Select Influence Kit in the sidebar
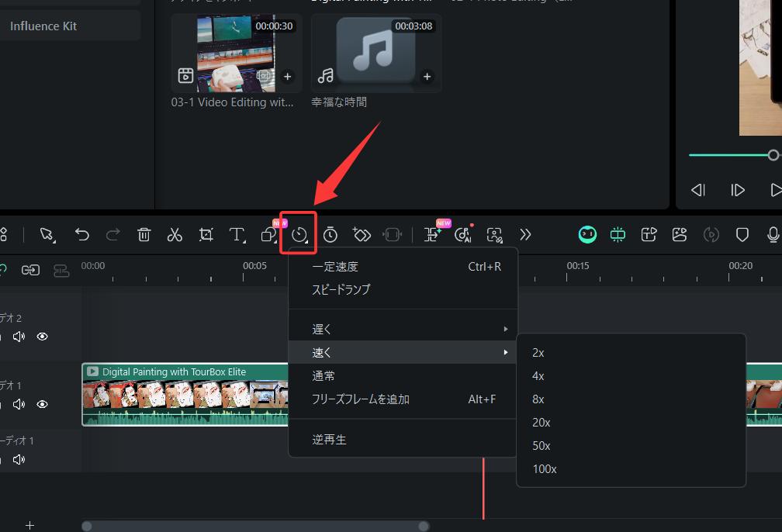The width and height of the screenshot is (782, 532). [x=43, y=26]
